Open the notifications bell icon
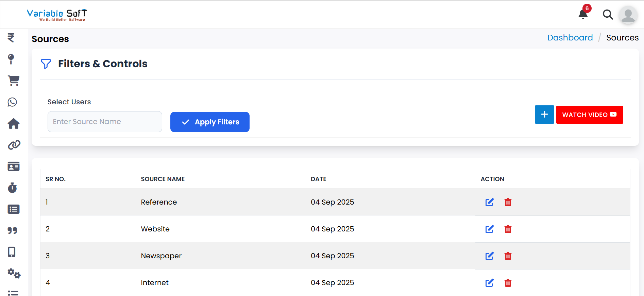The height and width of the screenshot is (296, 644). [583, 14]
